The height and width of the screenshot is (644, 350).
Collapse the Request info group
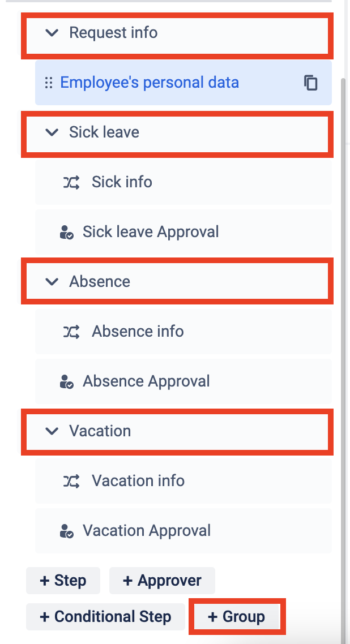tap(52, 33)
